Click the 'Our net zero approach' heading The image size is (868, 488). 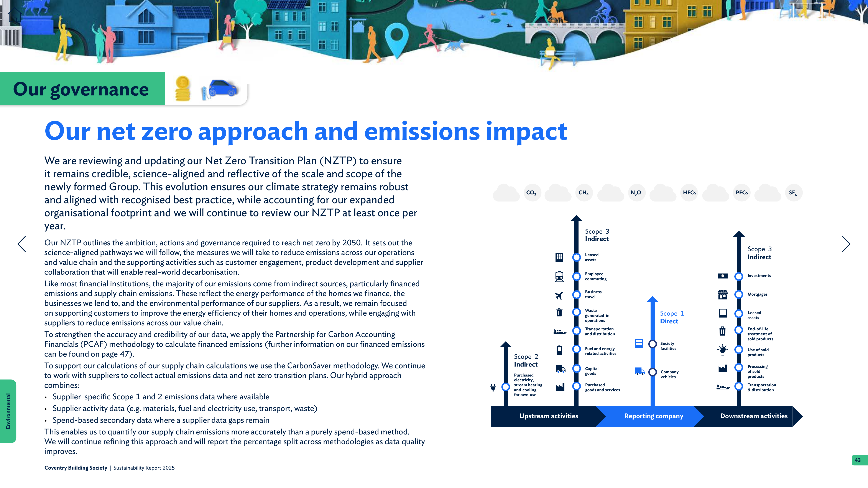click(306, 132)
